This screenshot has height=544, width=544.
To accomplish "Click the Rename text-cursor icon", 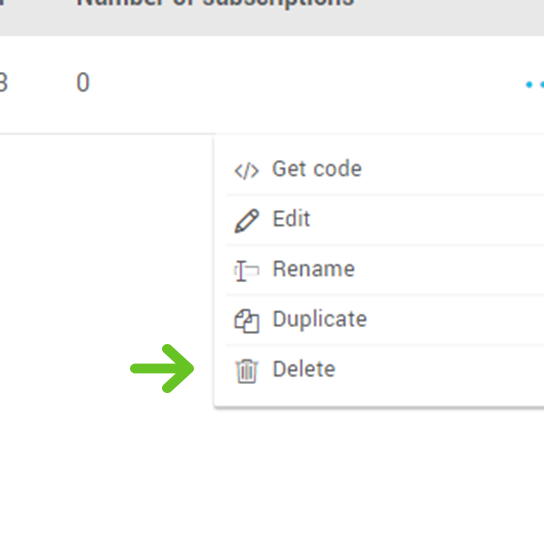I will (x=247, y=271).
